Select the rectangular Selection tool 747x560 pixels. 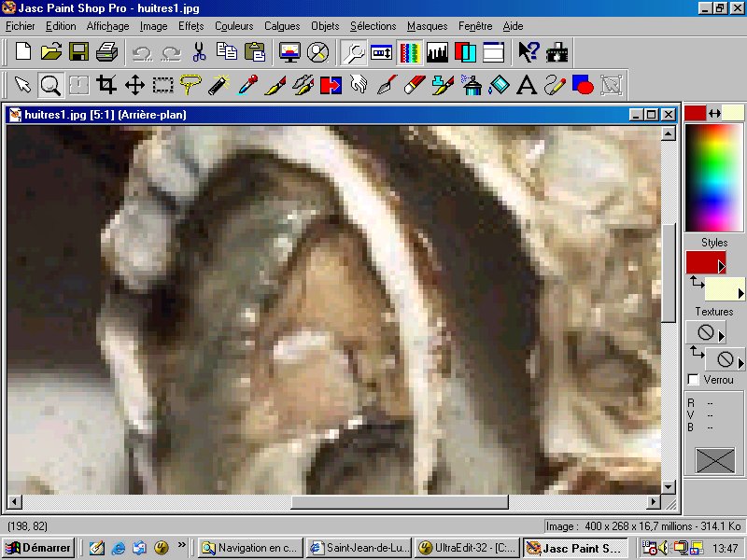162,85
